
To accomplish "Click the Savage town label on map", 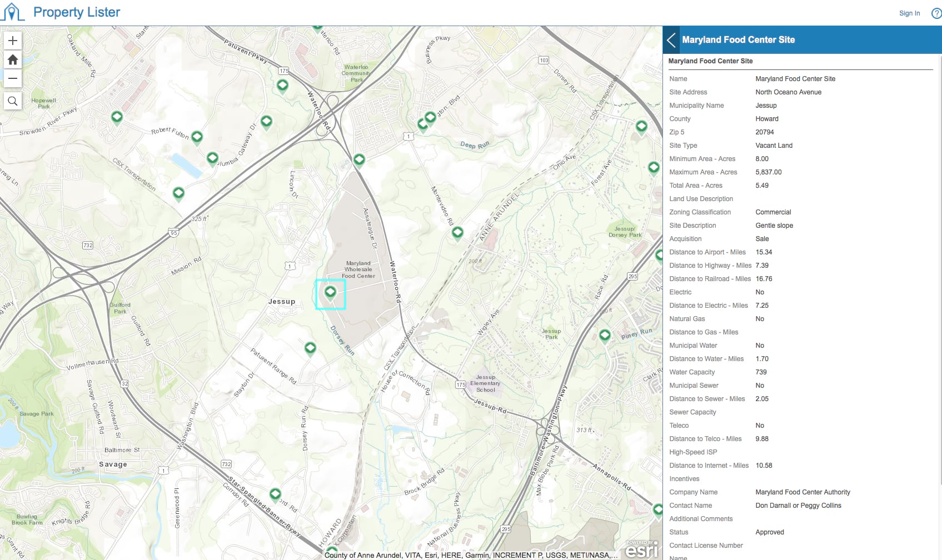I will [113, 464].
